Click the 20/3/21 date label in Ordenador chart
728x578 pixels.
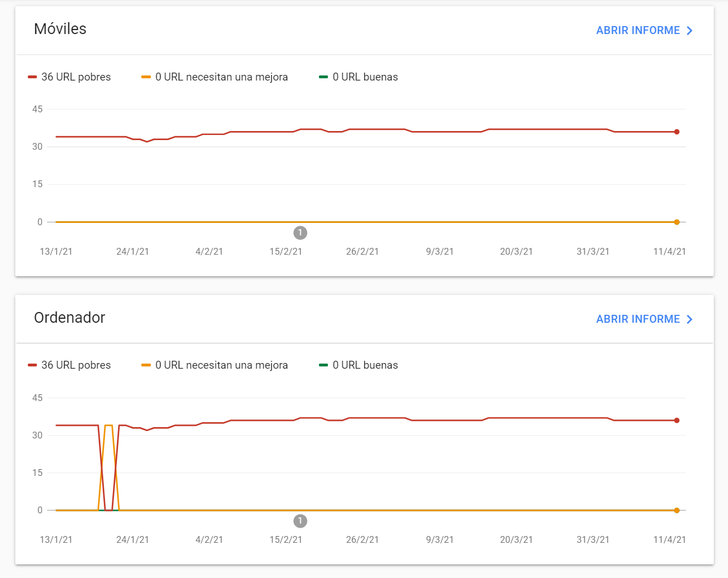coord(516,539)
